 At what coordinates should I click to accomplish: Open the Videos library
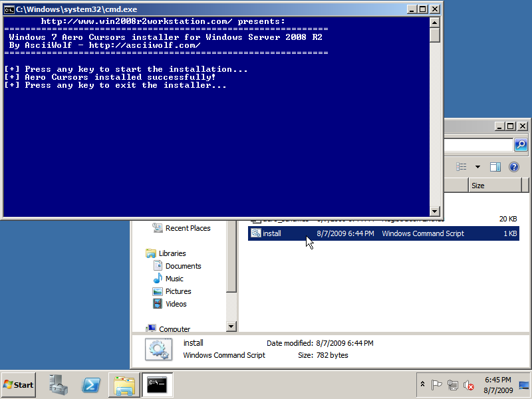point(176,304)
